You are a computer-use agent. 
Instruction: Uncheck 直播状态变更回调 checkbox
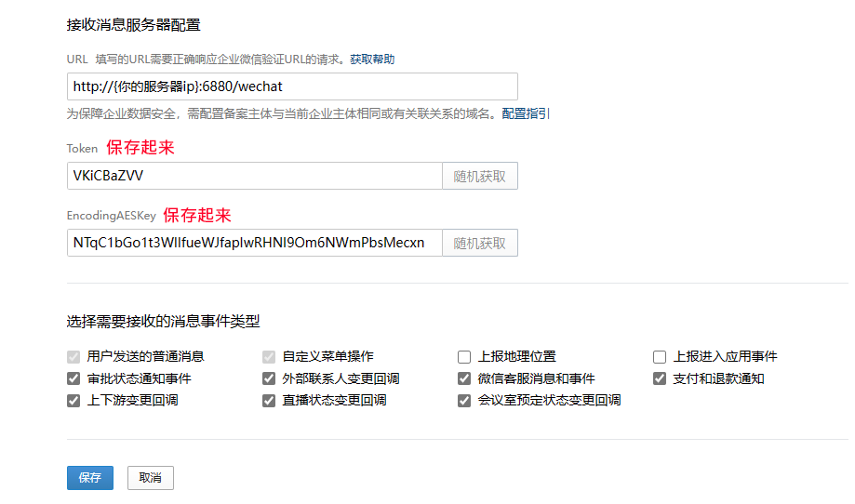click(x=269, y=401)
